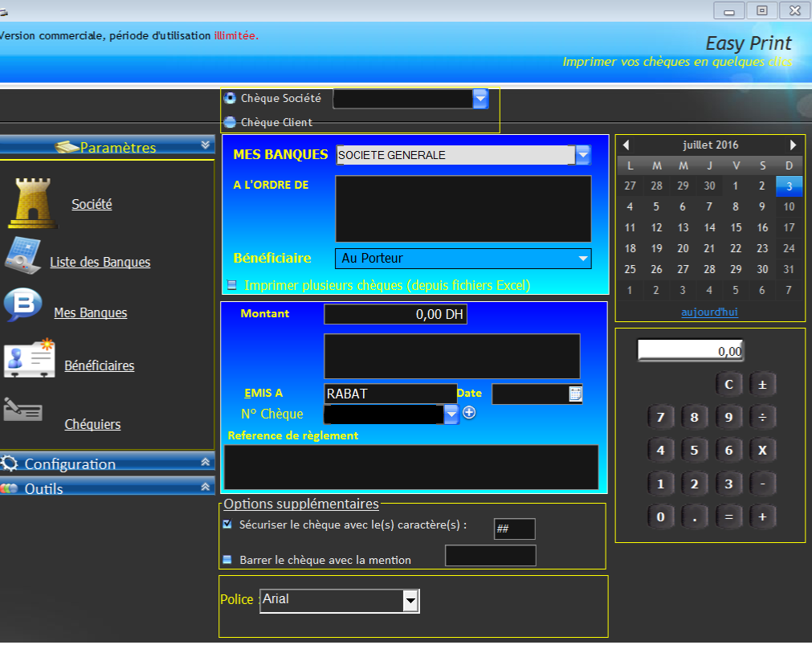Image resolution: width=812 pixels, height=645 pixels.
Task: Select the Chèque Société radio button
Action: [230, 98]
